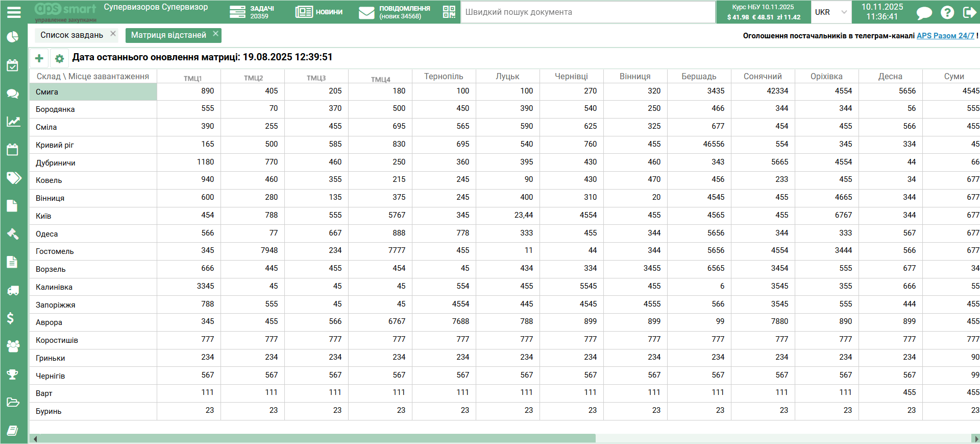The width and height of the screenshot is (980, 444).
Task: Open the auction gavel sidebar icon
Action: 13,234
